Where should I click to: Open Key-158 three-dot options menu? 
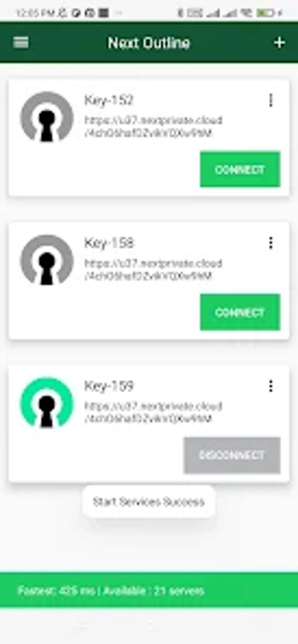coord(271,243)
